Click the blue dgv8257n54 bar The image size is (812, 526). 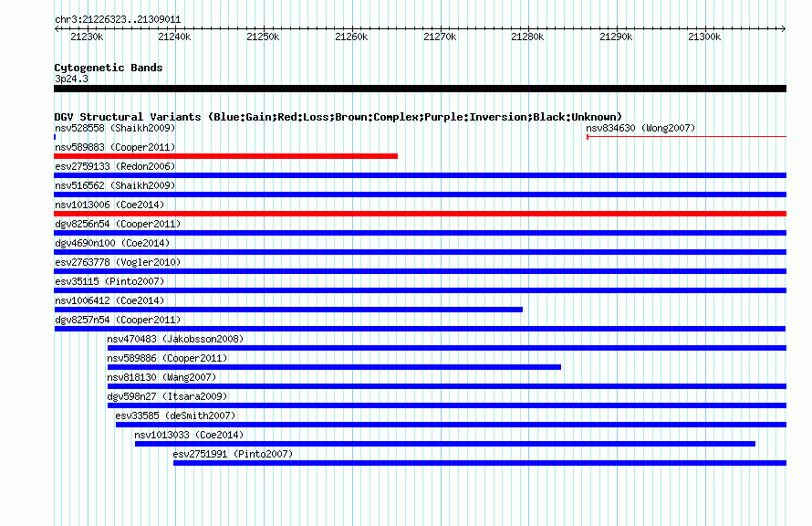(x=420, y=329)
